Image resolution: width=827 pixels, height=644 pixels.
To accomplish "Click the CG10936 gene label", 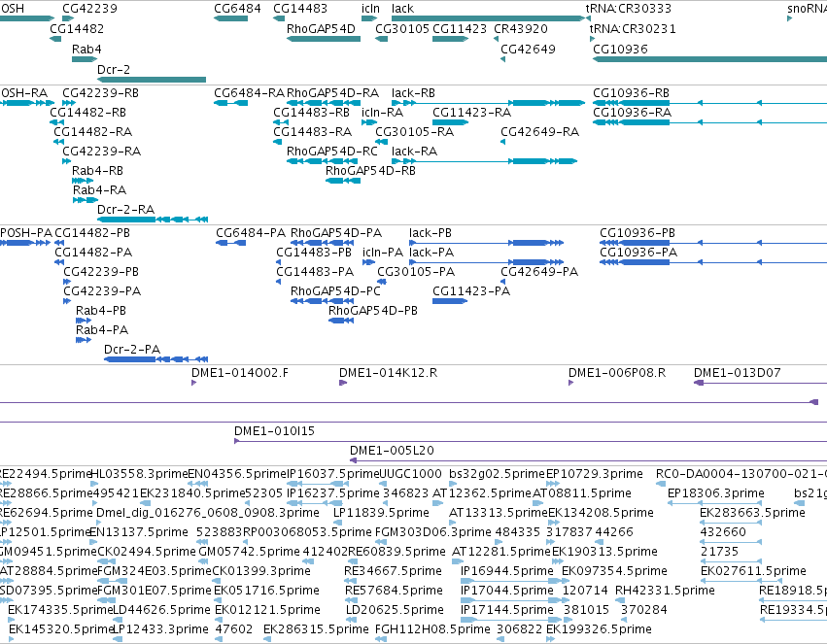I will pyautogui.click(x=620, y=49).
